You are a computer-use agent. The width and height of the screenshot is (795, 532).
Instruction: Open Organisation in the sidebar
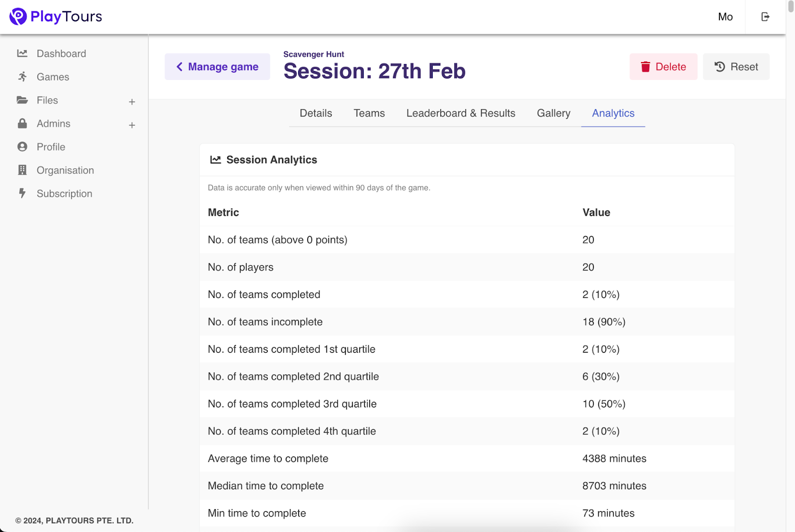click(66, 170)
